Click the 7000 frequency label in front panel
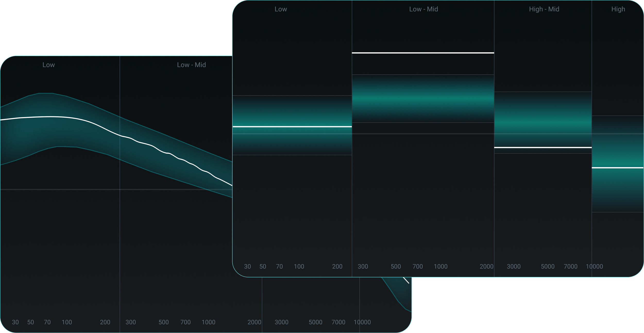The width and height of the screenshot is (644, 333). click(570, 266)
